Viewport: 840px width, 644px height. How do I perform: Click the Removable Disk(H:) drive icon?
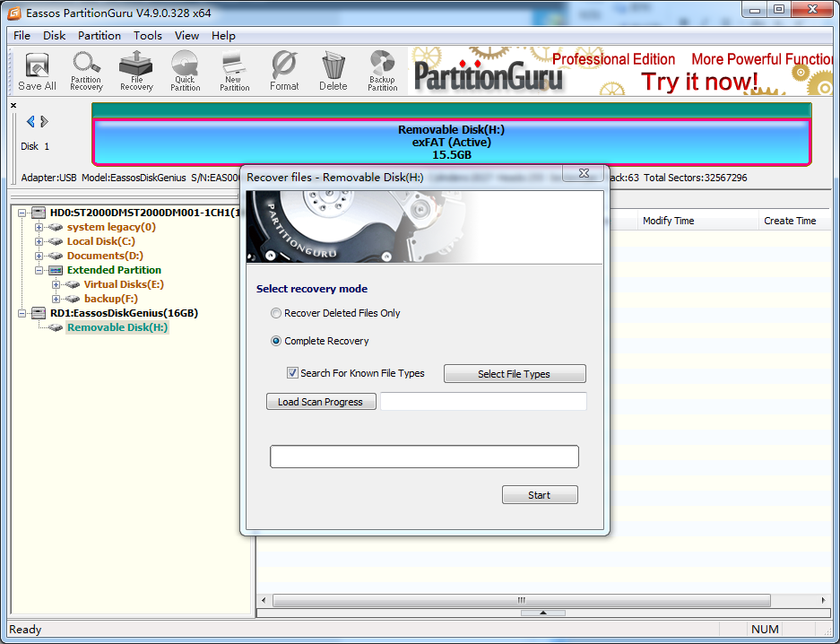[56, 327]
